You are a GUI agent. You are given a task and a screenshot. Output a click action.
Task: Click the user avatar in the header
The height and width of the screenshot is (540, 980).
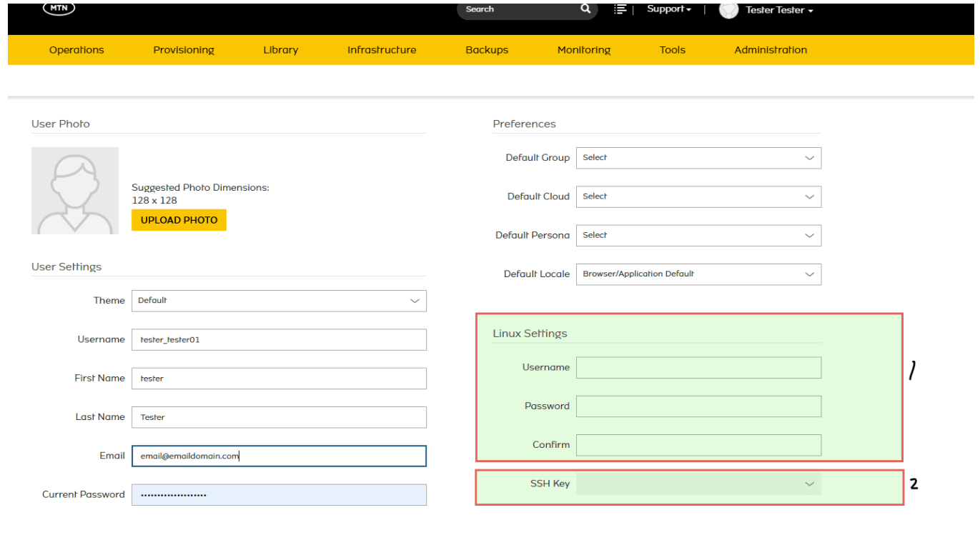click(728, 10)
